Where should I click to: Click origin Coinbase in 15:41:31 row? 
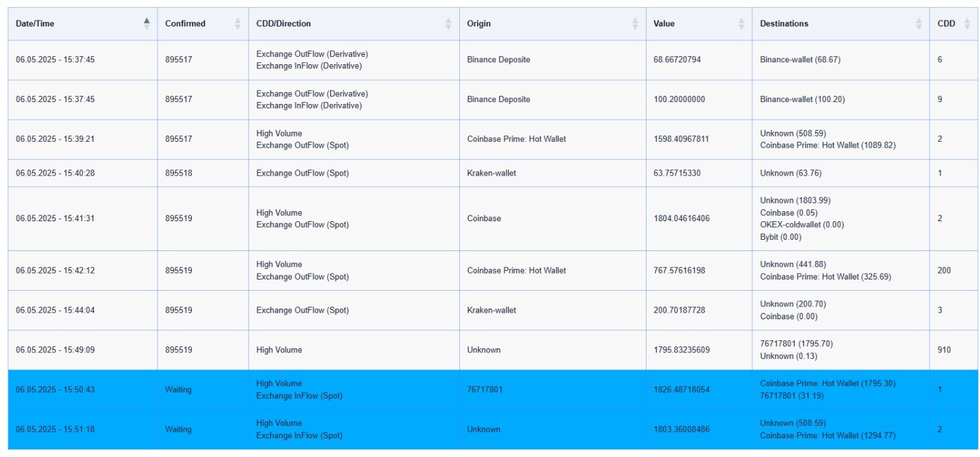pyautogui.click(x=484, y=219)
